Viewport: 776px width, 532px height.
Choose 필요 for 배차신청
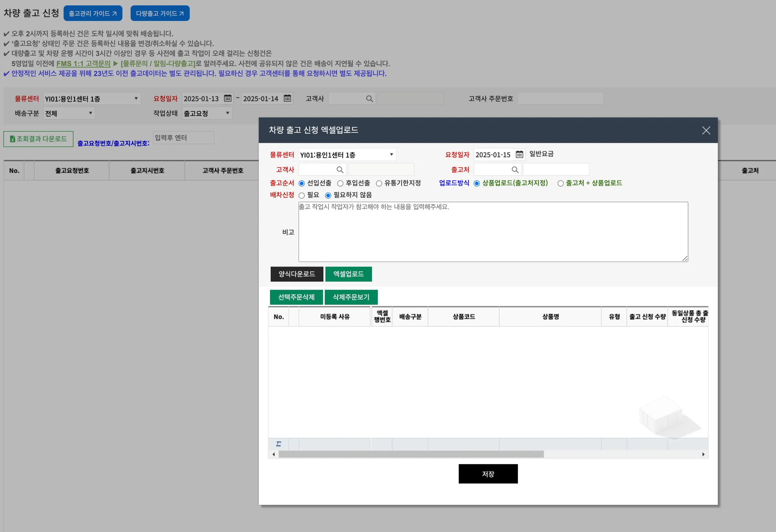[302, 196]
